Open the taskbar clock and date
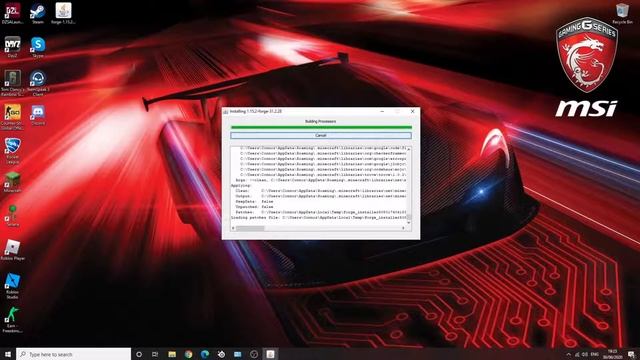The width and height of the screenshot is (640, 360). click(613, 354)
